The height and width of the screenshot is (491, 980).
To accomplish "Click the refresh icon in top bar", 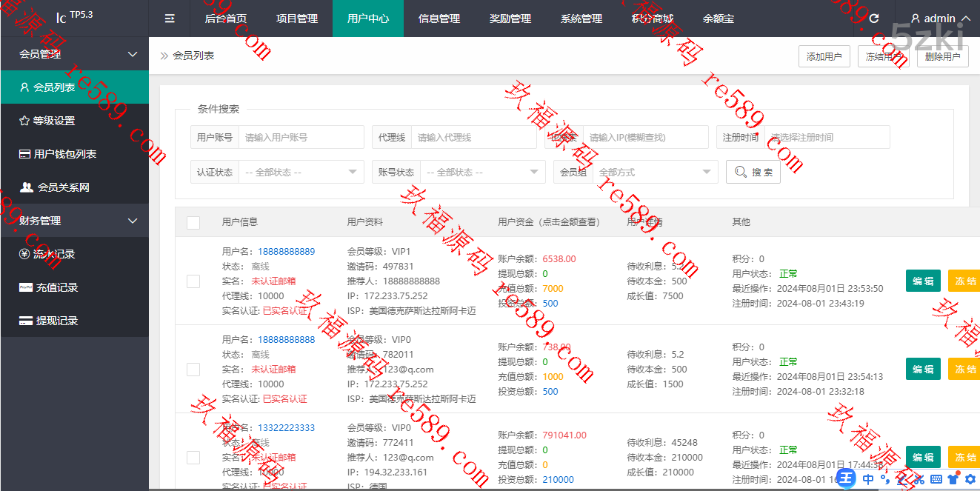I will pyautogui.click(x=874, y=19).
